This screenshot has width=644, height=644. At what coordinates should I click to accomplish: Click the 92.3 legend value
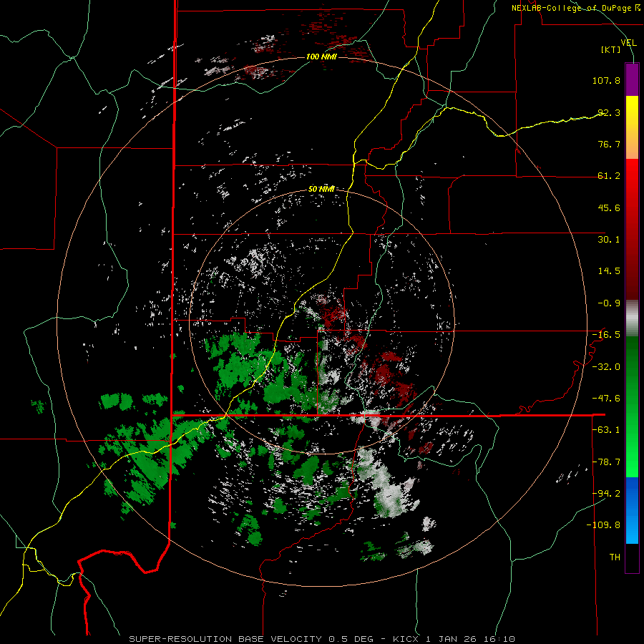click(609, 112)
